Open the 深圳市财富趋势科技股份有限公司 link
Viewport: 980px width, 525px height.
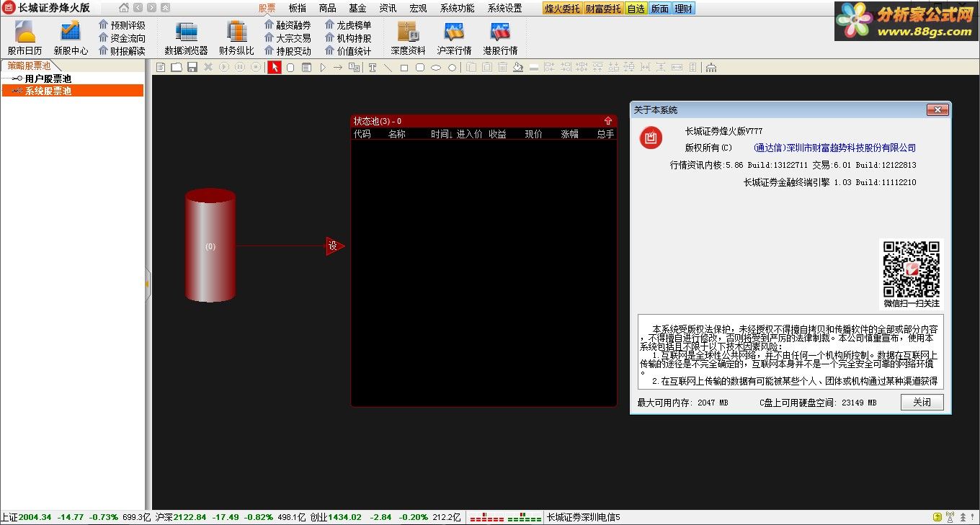pyautogui.click(x=834, y=148)
